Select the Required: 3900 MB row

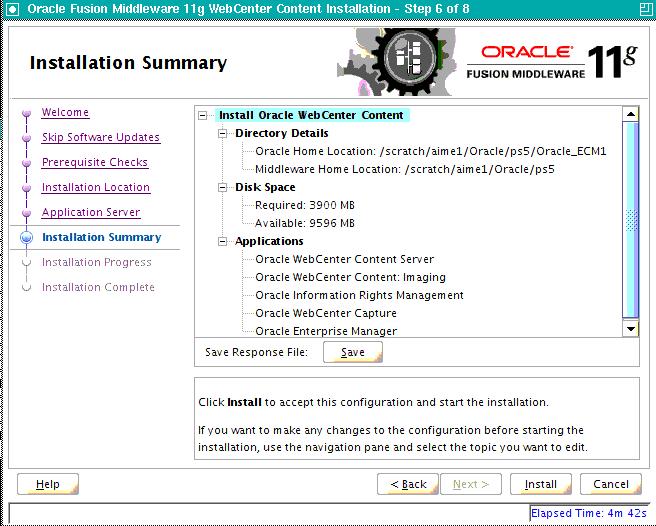305,205
